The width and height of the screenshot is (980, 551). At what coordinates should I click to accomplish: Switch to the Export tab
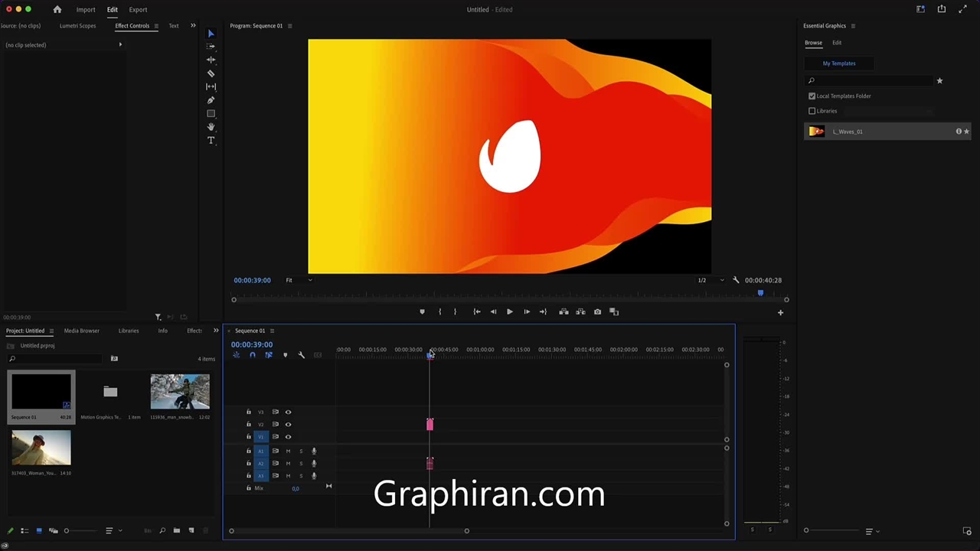point(138,9)
